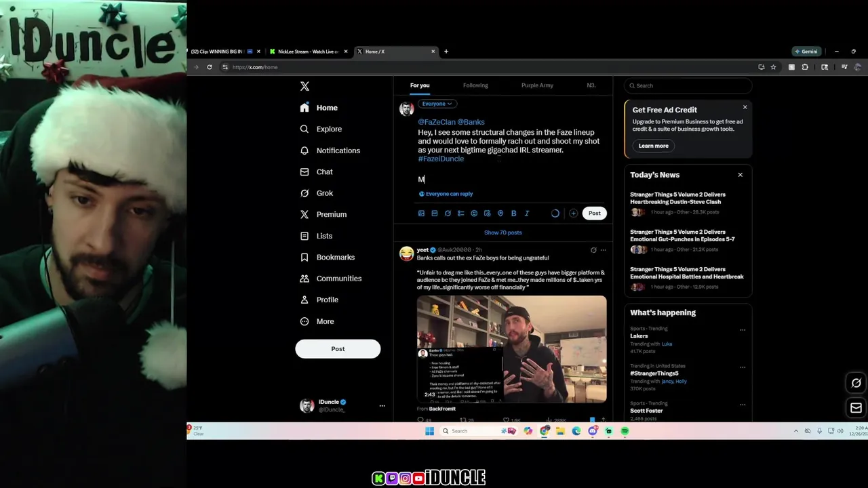Switch to the NickLee Stream tab
The height and width of the screenshot is (488, 868).
pyautogui.click(x=308, y=52)
